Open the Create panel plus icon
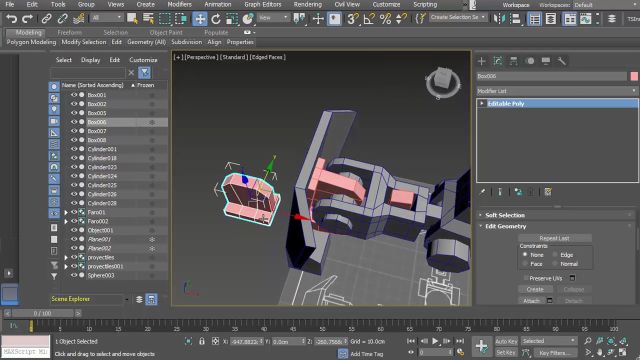Screen dimensions: 640x360 [x=482, y=61]
